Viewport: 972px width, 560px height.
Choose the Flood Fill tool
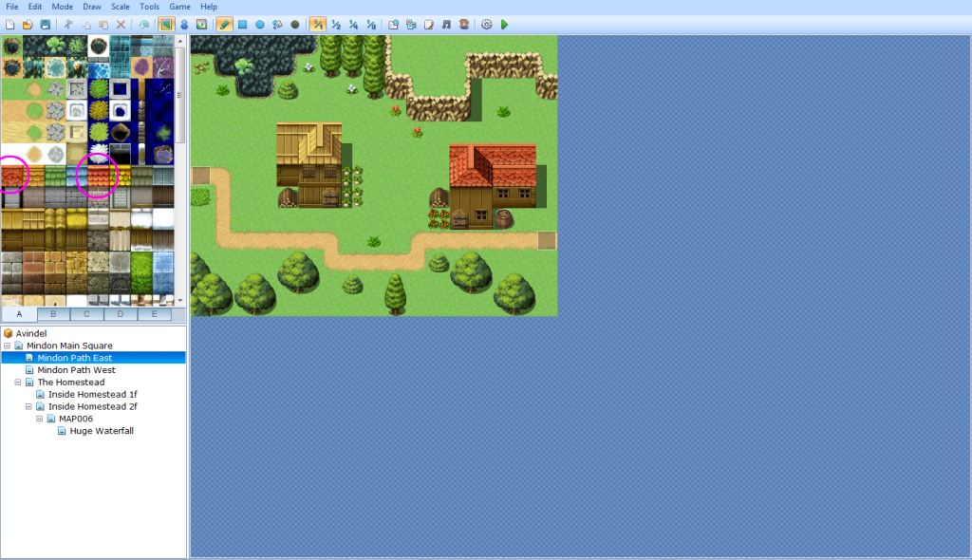277,24
